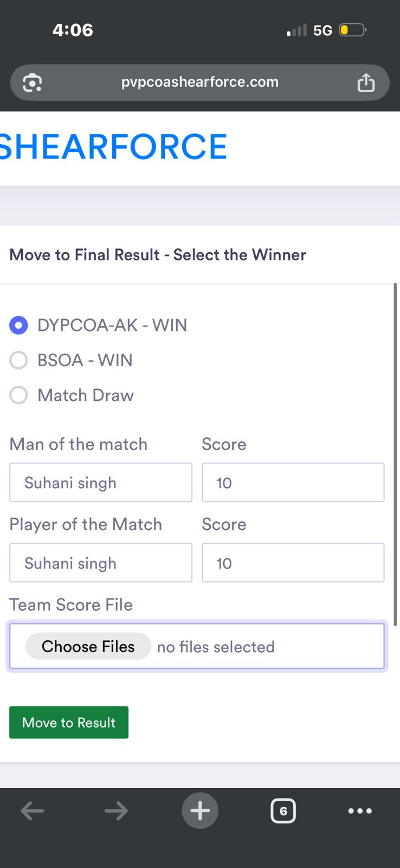This screenshot has width=400, height=868.
Task: Tap the browser forward arrow
Action: click(116, 811)
